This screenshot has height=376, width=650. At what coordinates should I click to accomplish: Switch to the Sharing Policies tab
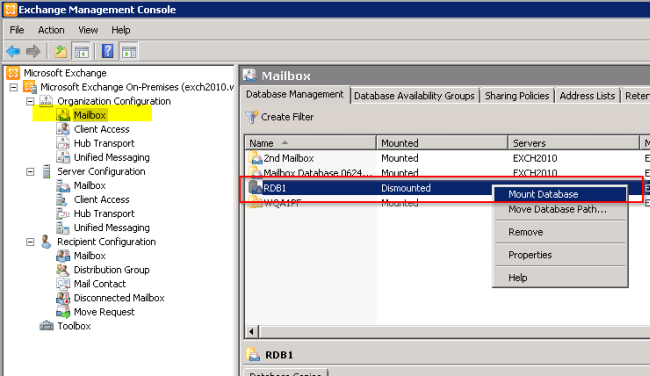point(517,96)
